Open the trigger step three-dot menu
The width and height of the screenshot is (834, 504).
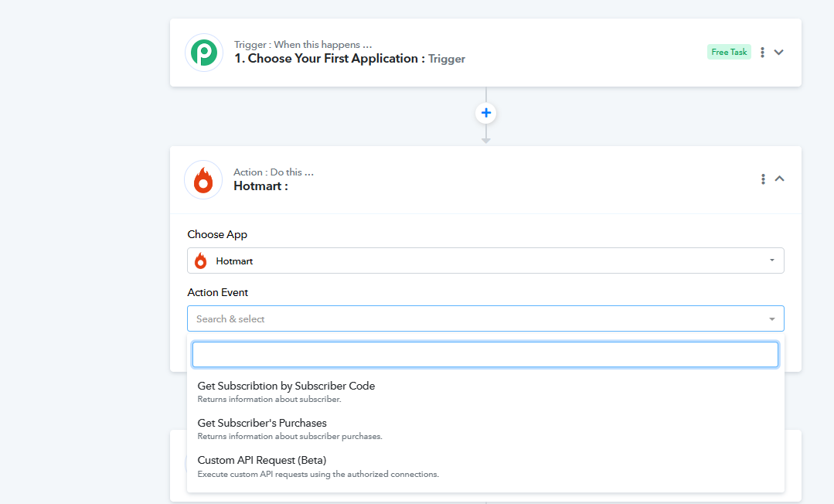click(x=762, y=52)
